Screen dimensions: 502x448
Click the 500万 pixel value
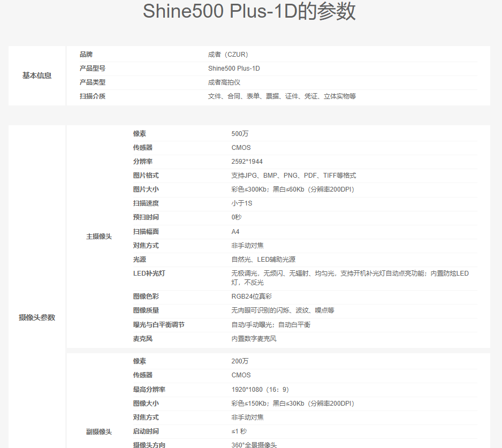(x=240, y=133)
